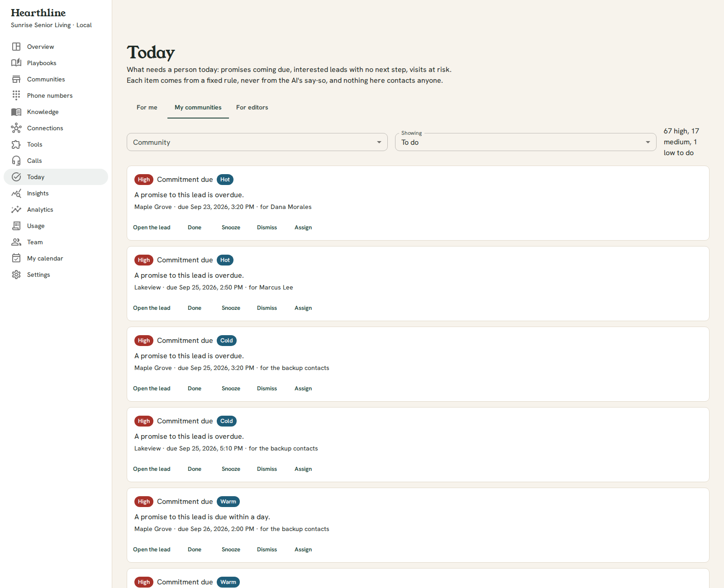Select the Usage receipt icon
The image size is (724, 588).
[x=16, y=226]
